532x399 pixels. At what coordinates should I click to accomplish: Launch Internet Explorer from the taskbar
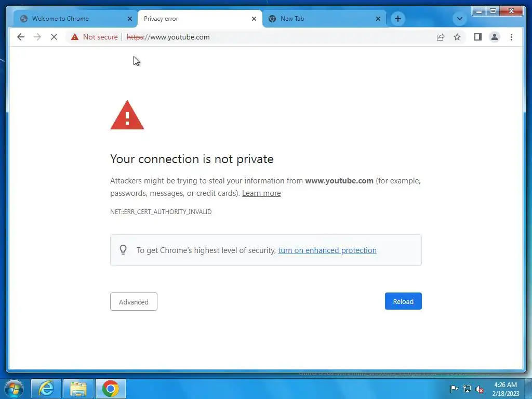pos(46,389)
